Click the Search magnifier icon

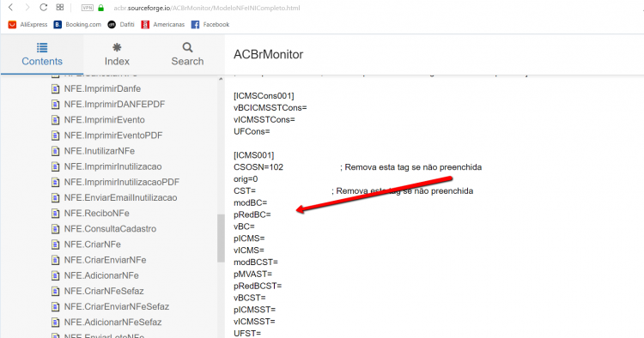click(188, 47)
